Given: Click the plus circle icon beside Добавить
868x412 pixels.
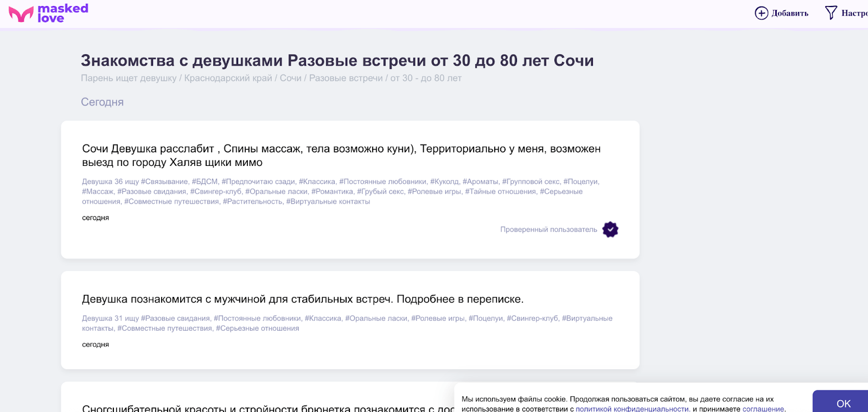Looking at the screenshot, I should (x=762, y=13).
